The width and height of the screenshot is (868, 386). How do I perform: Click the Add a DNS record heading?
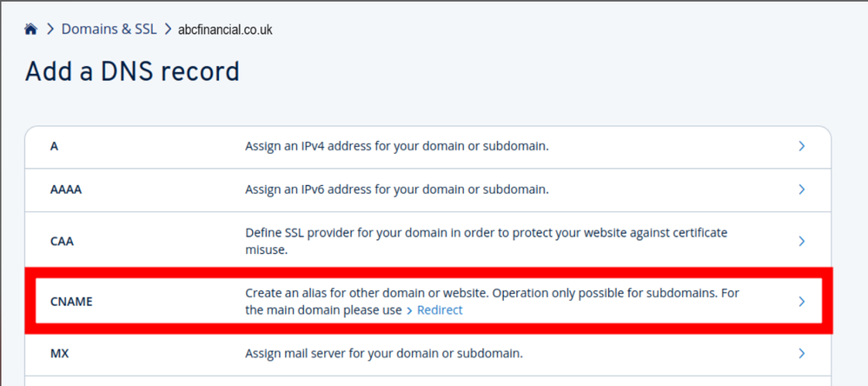pyautogui.click(x=132, y=72)
